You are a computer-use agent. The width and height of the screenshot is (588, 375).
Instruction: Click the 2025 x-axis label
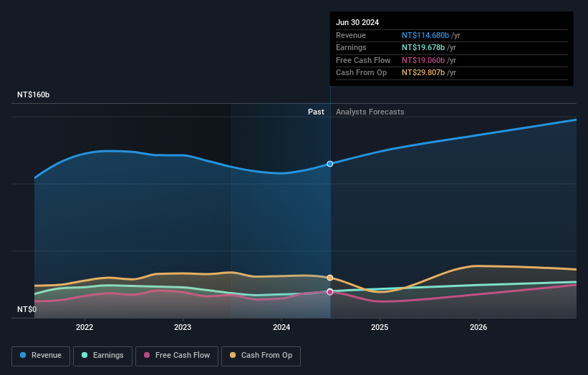(380, 328)
